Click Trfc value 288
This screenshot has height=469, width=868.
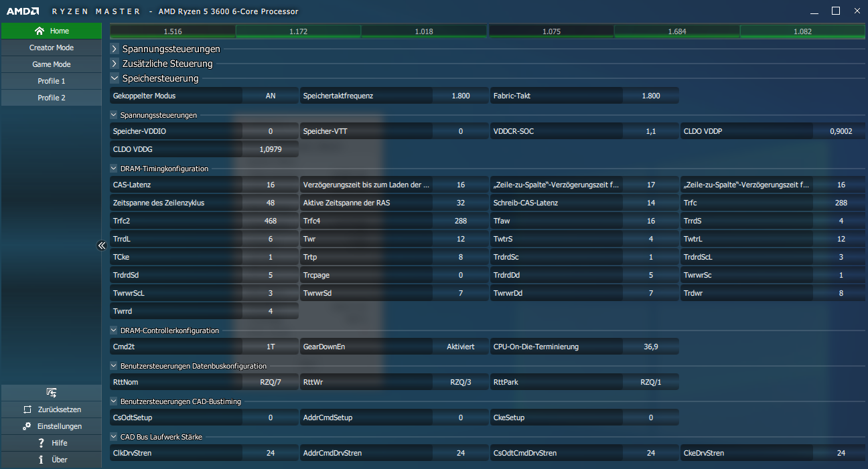(841, 203)
